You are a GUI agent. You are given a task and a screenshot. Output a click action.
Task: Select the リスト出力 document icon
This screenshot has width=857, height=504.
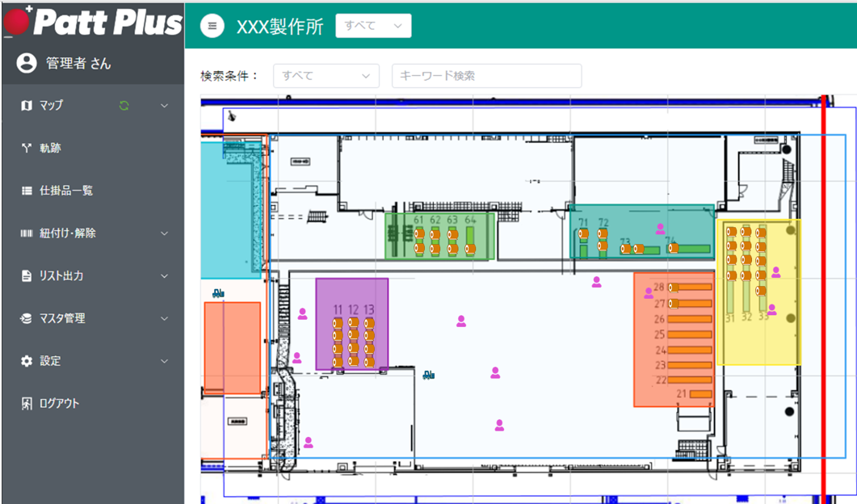click(28, 275)
